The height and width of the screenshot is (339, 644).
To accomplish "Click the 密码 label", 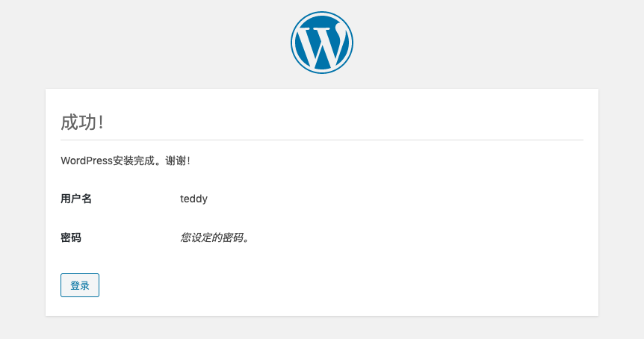I will coord(71,237).
